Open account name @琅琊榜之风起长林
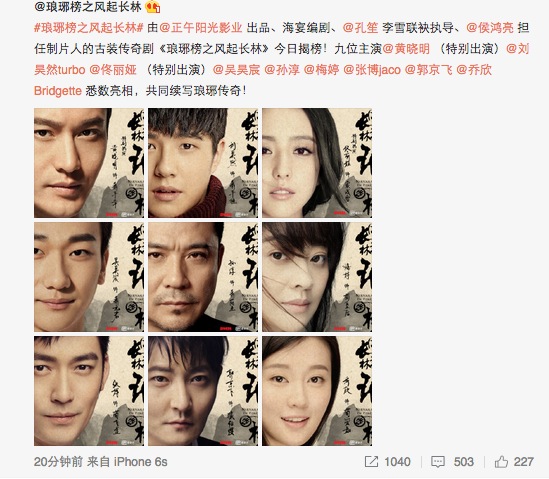This screenshot has height=479, width=549. tap(88, 7)
